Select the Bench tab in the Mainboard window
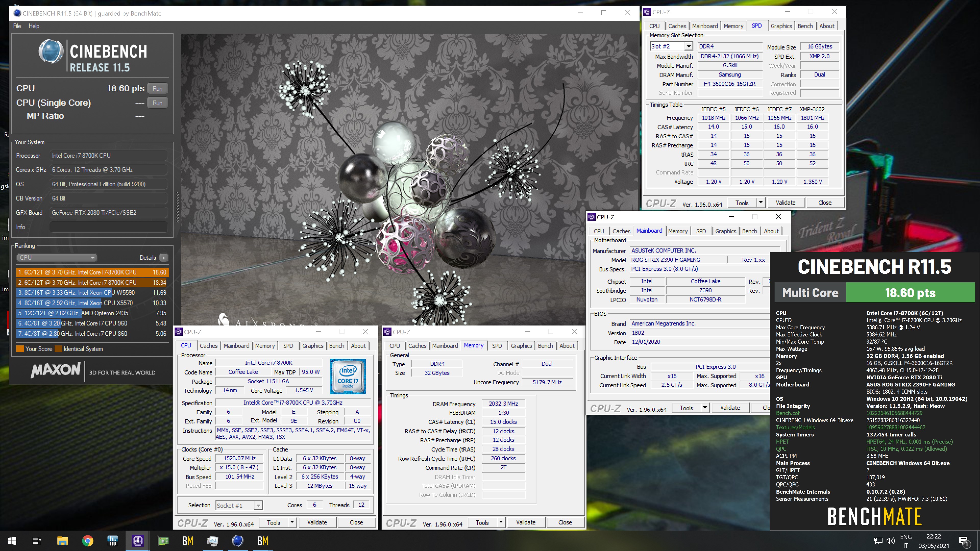 pyautogui.click(x=750, y=231)
